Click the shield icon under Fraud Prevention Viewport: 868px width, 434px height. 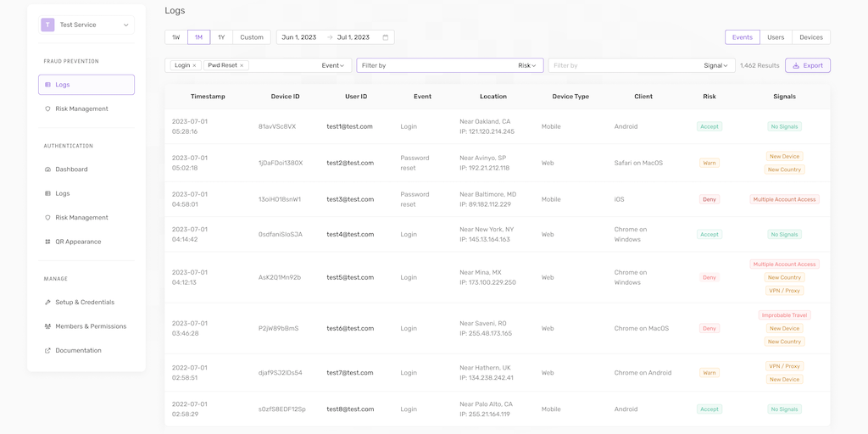click(47, 108)
